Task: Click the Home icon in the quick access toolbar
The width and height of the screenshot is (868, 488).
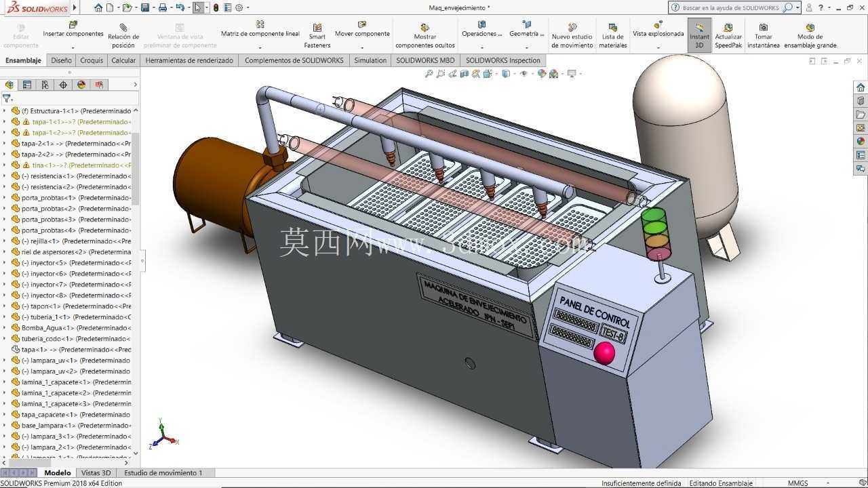Action: point(98,7)
